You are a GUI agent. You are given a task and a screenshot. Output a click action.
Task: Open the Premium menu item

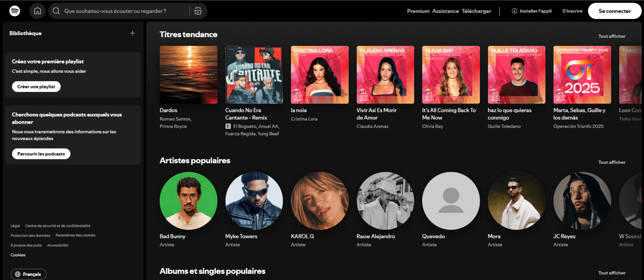point(418,11)
